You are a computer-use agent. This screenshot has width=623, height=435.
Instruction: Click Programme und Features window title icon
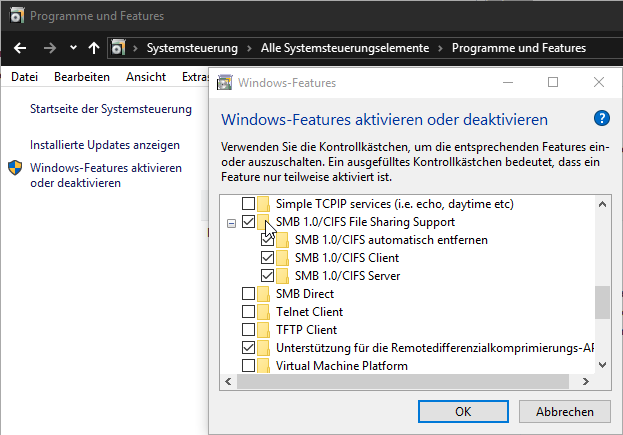click(x=16, y=15)
